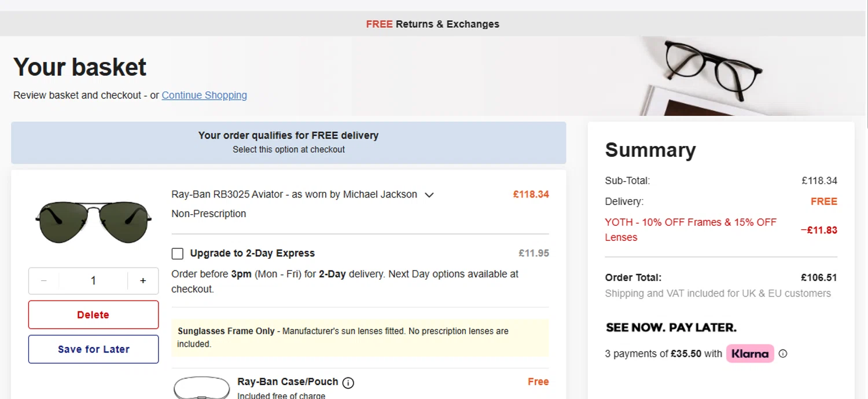Screen dimensions: 868x399
Task: Decrease quantity with the minus button
Action: pos(44,281)
